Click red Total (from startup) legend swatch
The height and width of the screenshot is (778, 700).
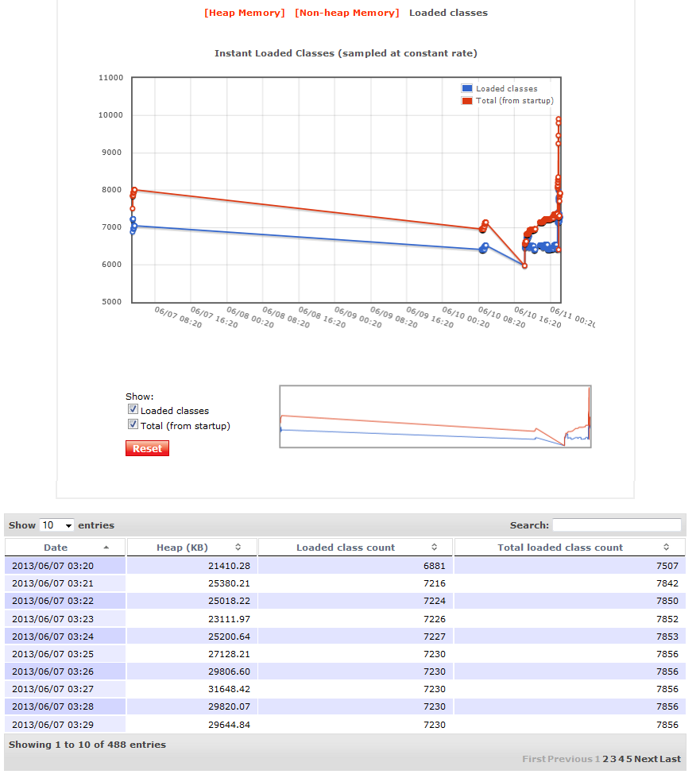point(467,101)
